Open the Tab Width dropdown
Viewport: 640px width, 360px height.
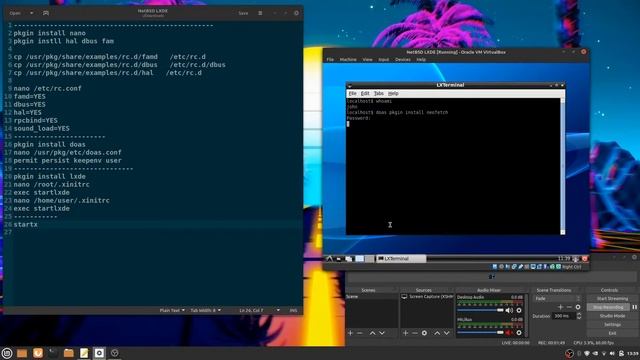pyautogui.click(x=206, y=311)
